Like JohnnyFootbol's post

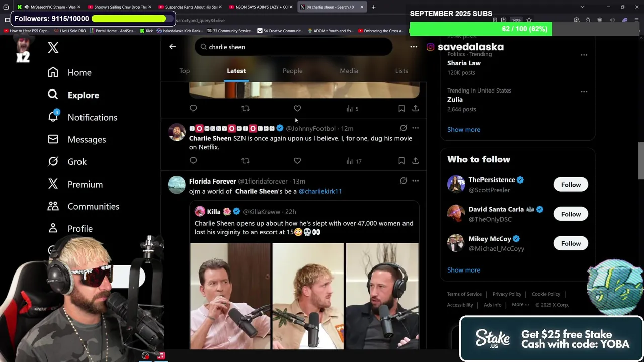pyautogui.click(x=297, y=161)
